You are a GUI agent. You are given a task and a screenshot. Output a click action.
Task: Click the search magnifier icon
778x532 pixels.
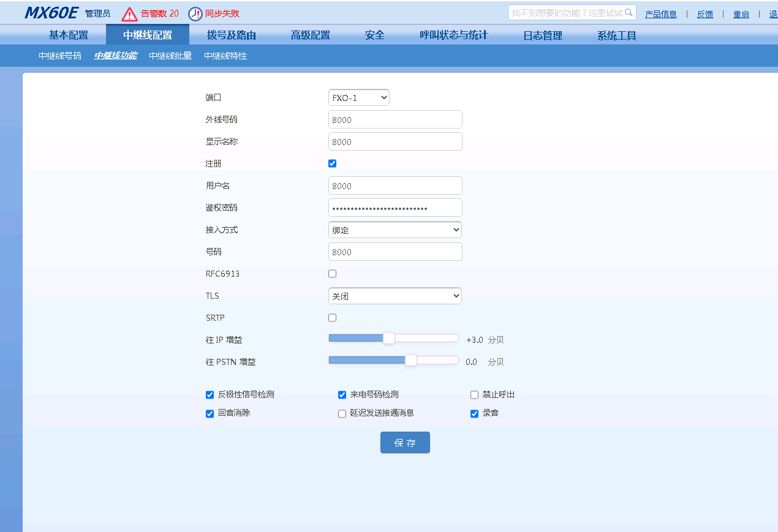[x=629, y=12]
